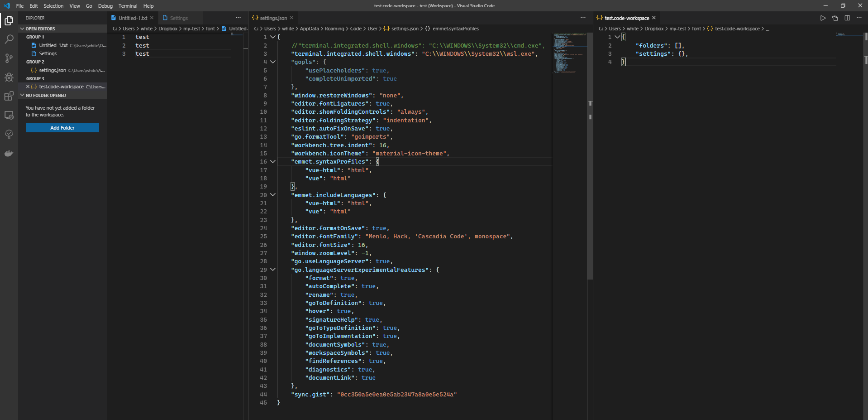The width and height of the screenshot is (868, 420).
Task: Fold emmet.syntaxProfiles at line 16
Action: [273, 161]
